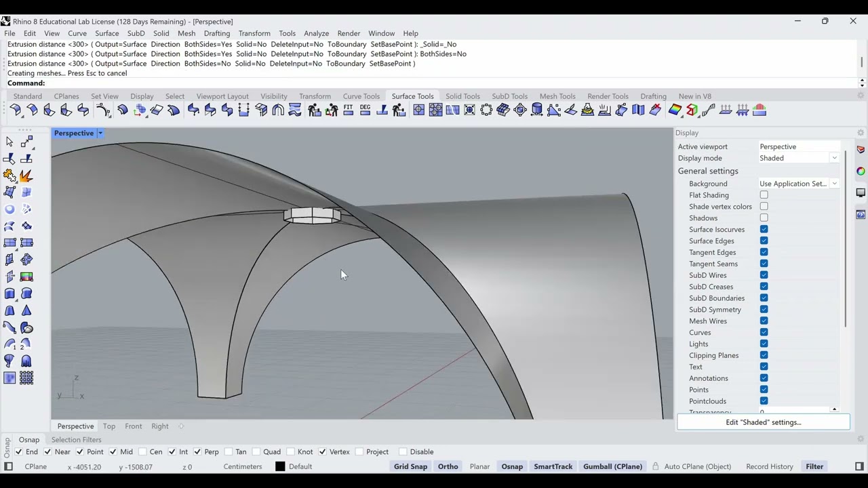Switch to the Curve Tools toolbar tab
Viewport: 868px width, 488px height.
pos(361,96)
